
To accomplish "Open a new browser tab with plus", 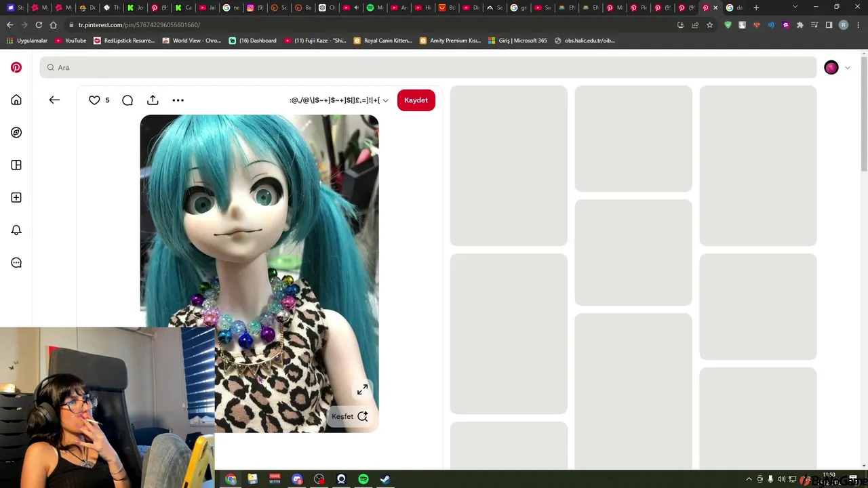I will [756, 7].
